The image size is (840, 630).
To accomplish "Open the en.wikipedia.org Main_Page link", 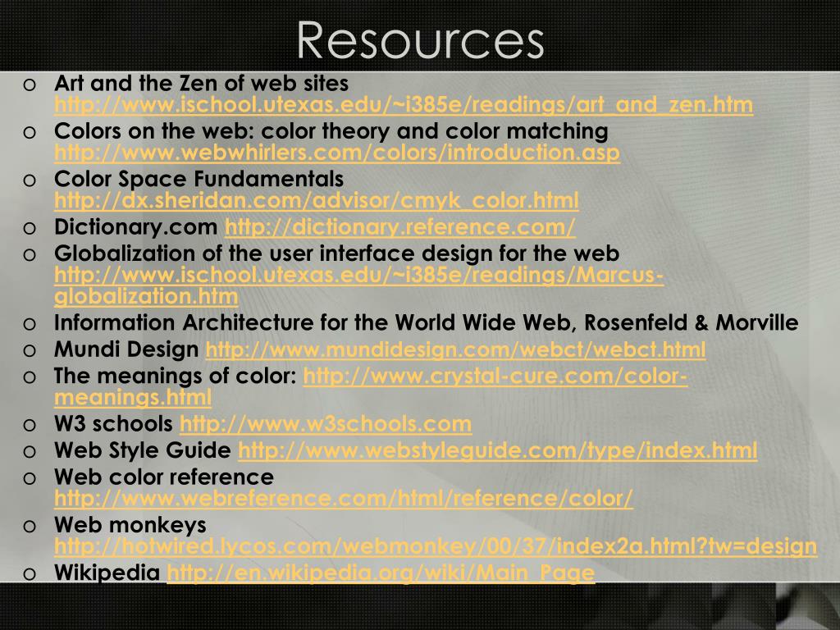I will pos(381,573).
